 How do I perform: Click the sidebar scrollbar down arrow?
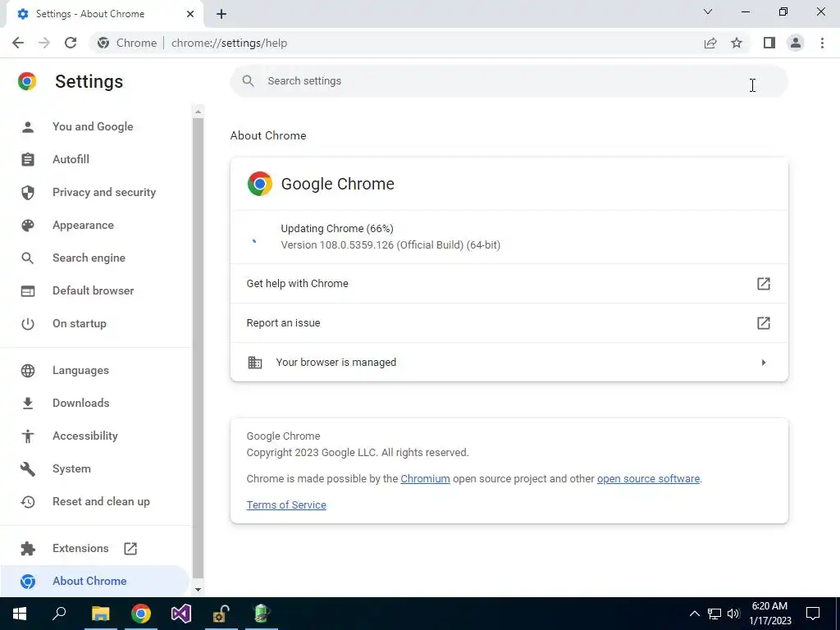[x=199, y=590]
